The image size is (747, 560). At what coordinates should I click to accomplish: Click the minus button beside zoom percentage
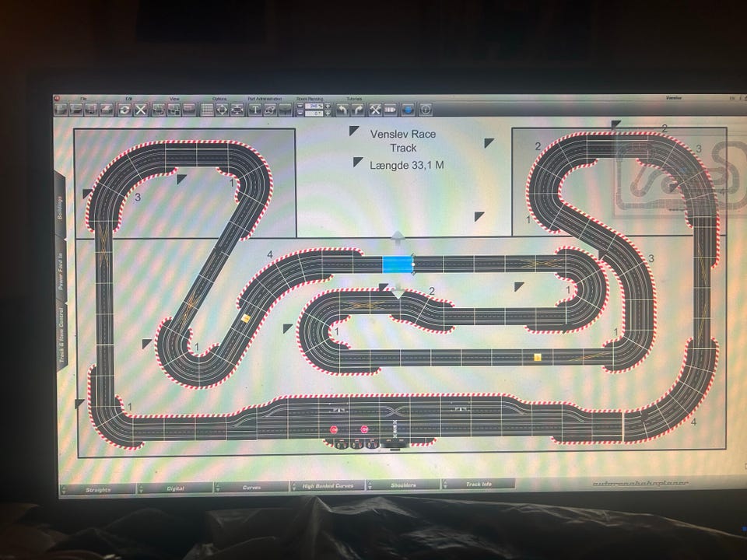(x=300, y=106)
